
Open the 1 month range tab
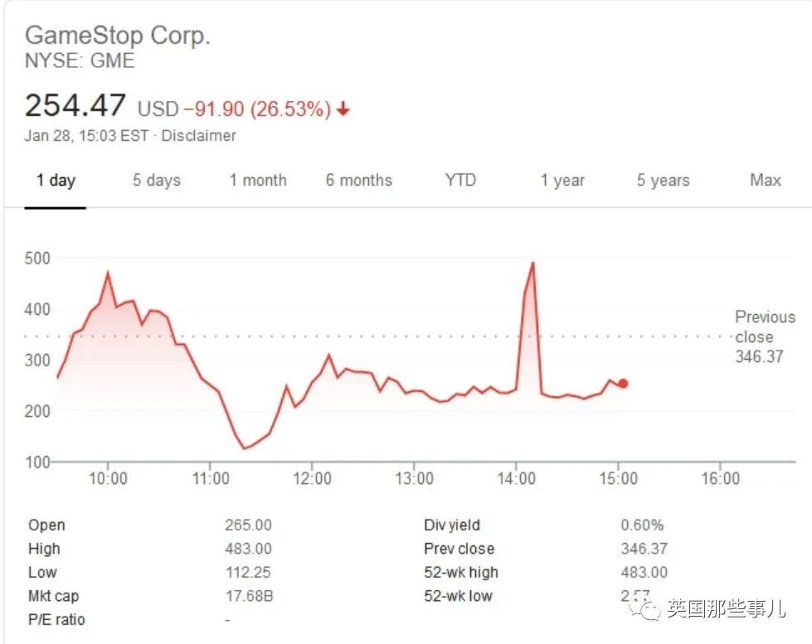point(258,180)
